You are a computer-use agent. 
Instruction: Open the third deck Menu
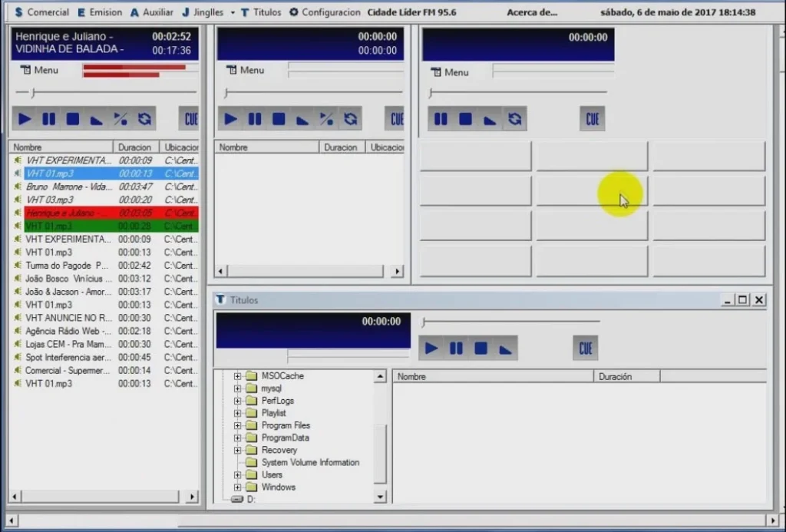click(450, 72)
